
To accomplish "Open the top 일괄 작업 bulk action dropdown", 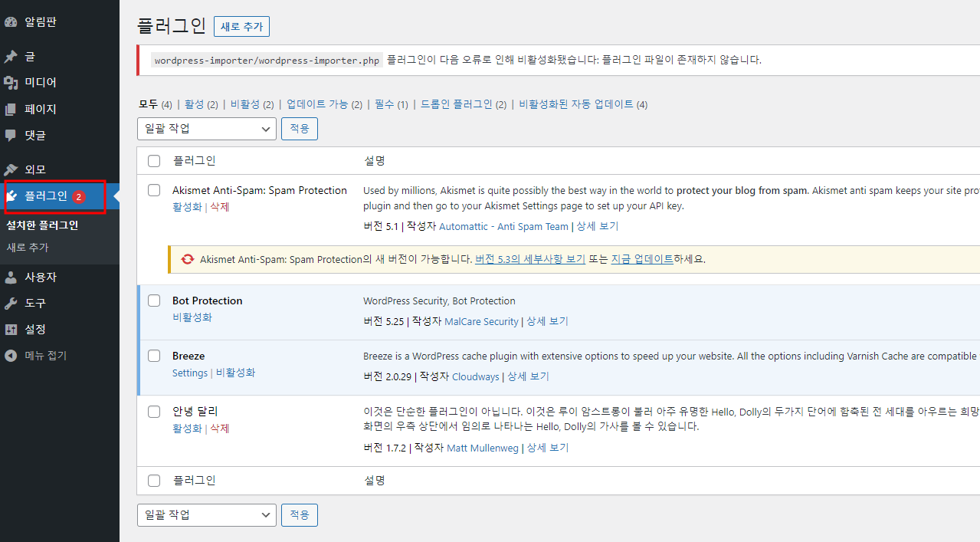I will coord(207,129).
